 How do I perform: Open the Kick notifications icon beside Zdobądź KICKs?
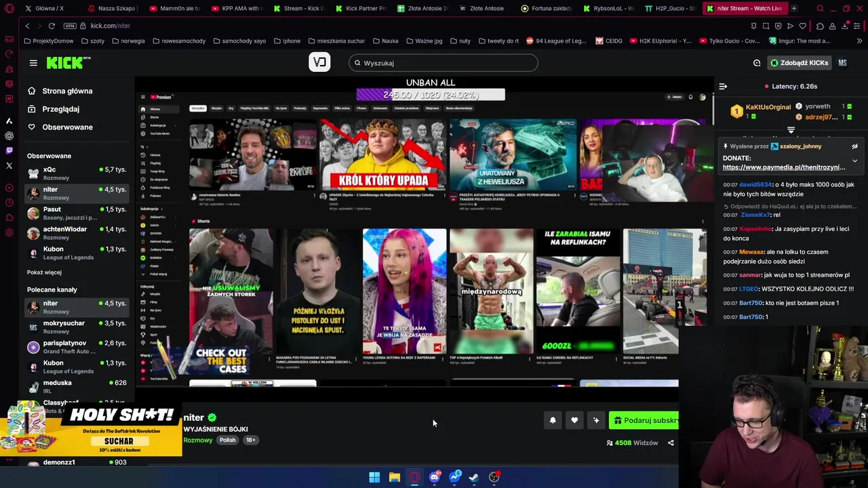pyautogui.click(x=757, y=63)
